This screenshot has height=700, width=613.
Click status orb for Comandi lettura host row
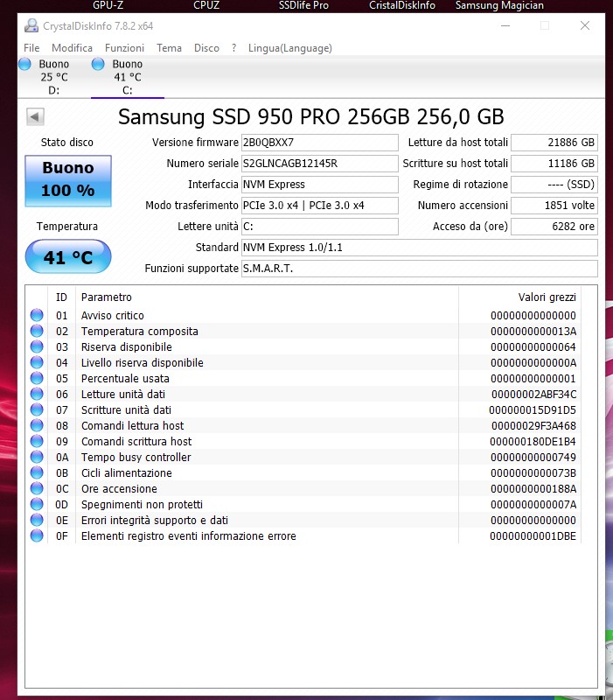37,425
